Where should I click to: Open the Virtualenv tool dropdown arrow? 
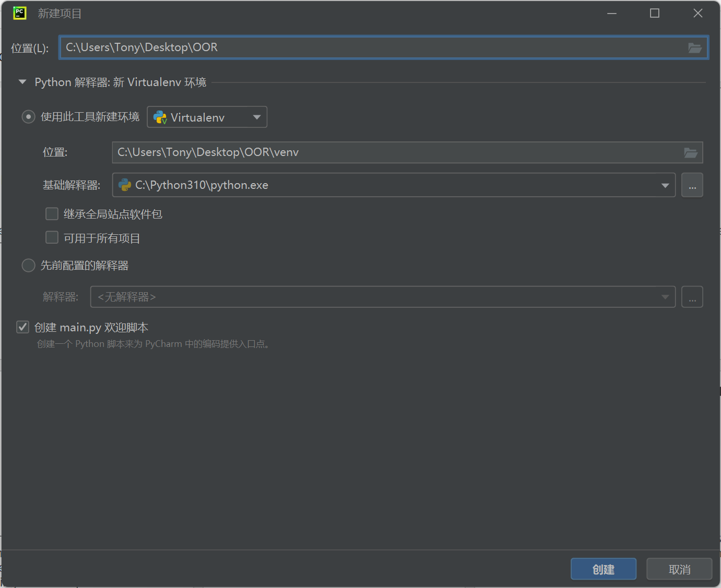[256, 117]
